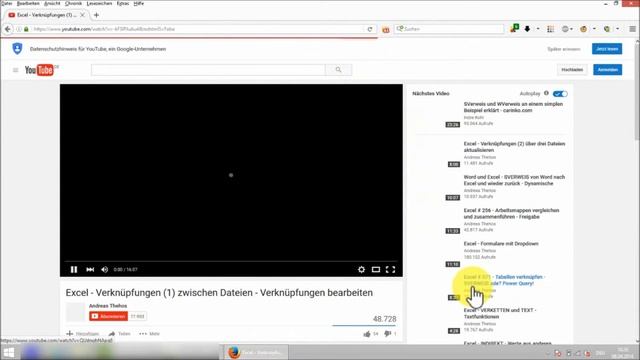Open the YouTube hamburger guide menu
Screen dimensions: 640x360
click(x=16, y=70)
